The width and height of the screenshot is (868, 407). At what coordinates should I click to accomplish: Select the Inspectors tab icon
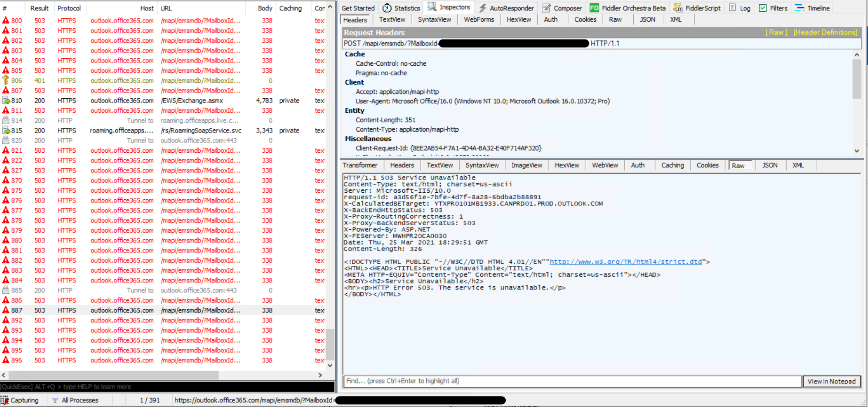click(x=432, y=7)
